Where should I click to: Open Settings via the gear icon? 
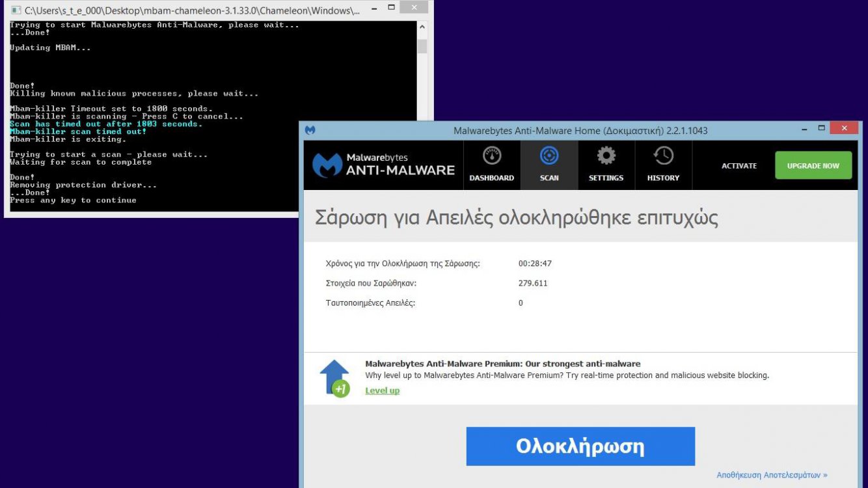[606, 156]
